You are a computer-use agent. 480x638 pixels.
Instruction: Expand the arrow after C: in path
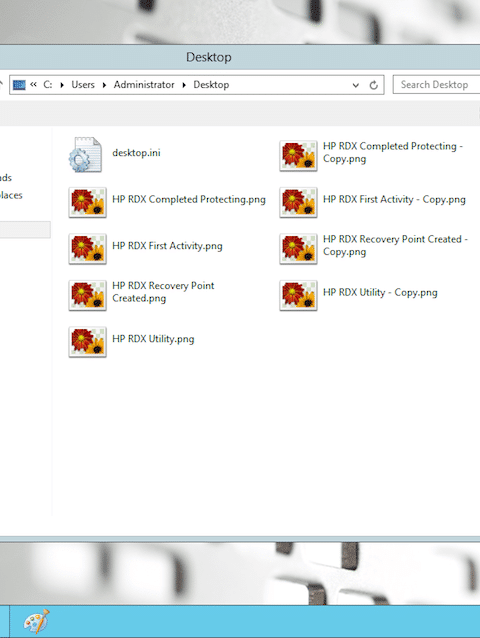pyautogui.click(x=62, y=85)
